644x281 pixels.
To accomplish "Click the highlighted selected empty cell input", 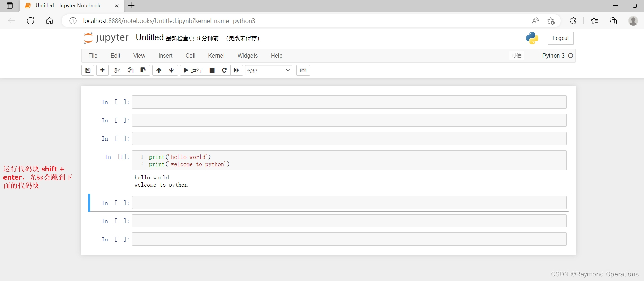I will 349,203.
